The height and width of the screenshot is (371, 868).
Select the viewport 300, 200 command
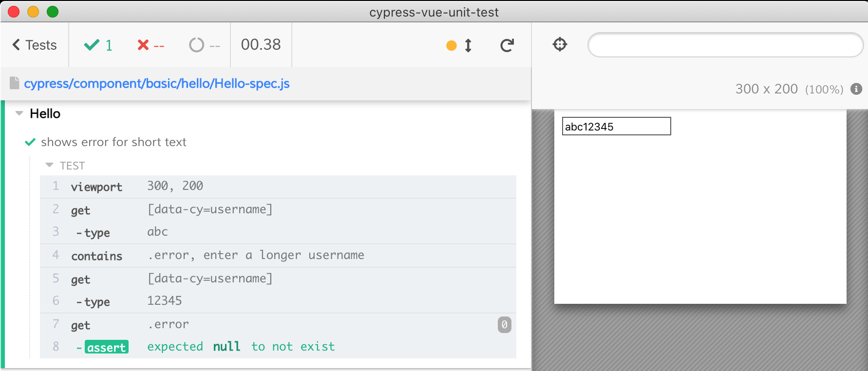(x=278, y=186)
